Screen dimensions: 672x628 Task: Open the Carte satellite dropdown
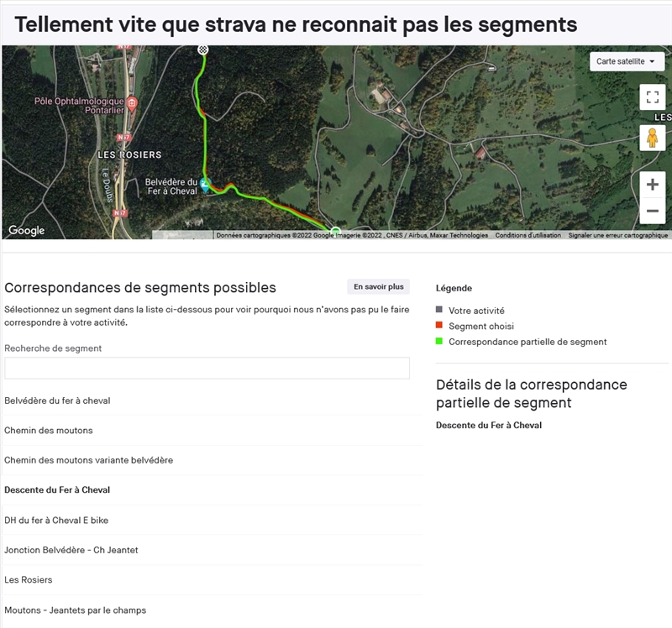pyautogui.click(x=627, y=61)
